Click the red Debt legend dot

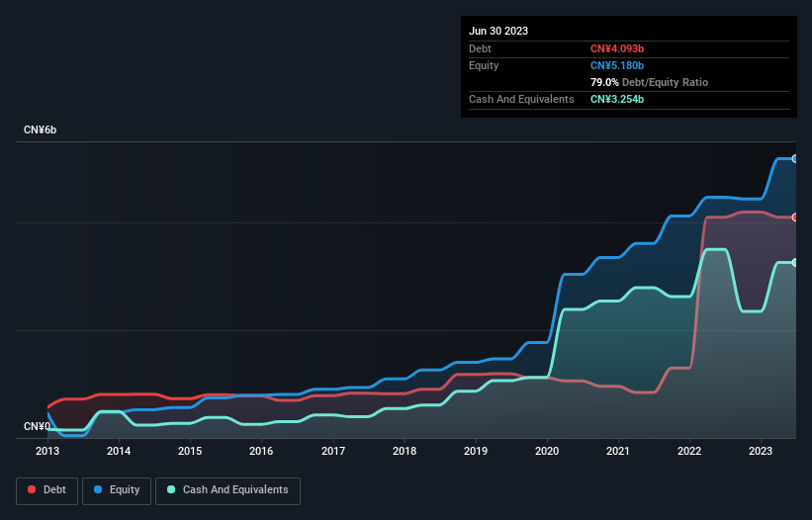[32, 489]
